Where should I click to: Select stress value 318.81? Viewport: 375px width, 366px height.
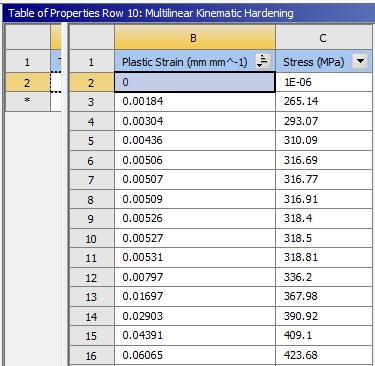[x=324, y=257]
